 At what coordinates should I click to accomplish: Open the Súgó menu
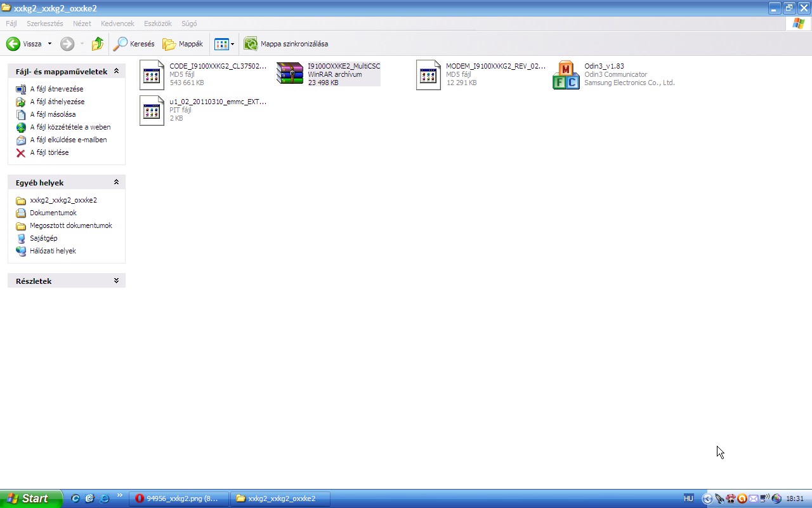[x=189, y=23]
